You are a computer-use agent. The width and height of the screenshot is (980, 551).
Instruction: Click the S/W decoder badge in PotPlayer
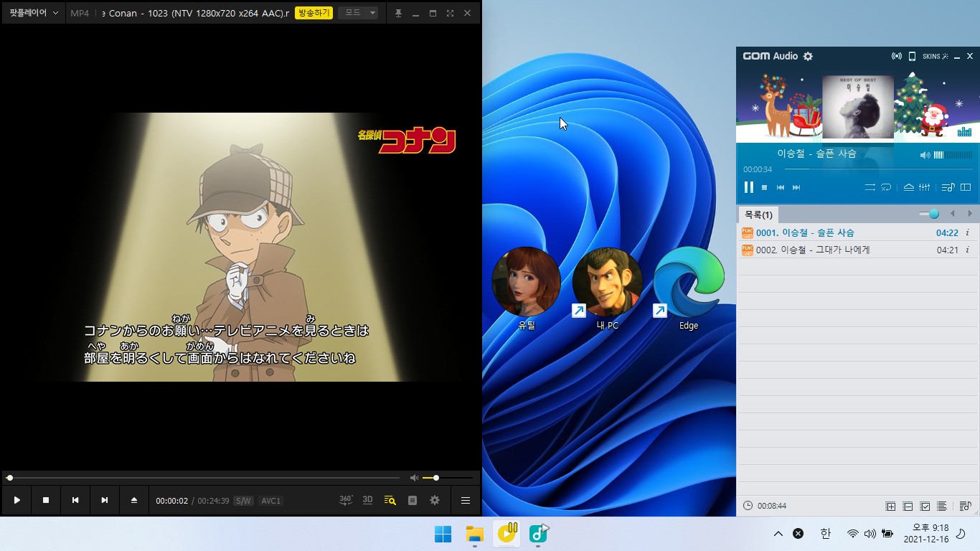(x=243, y=501)
